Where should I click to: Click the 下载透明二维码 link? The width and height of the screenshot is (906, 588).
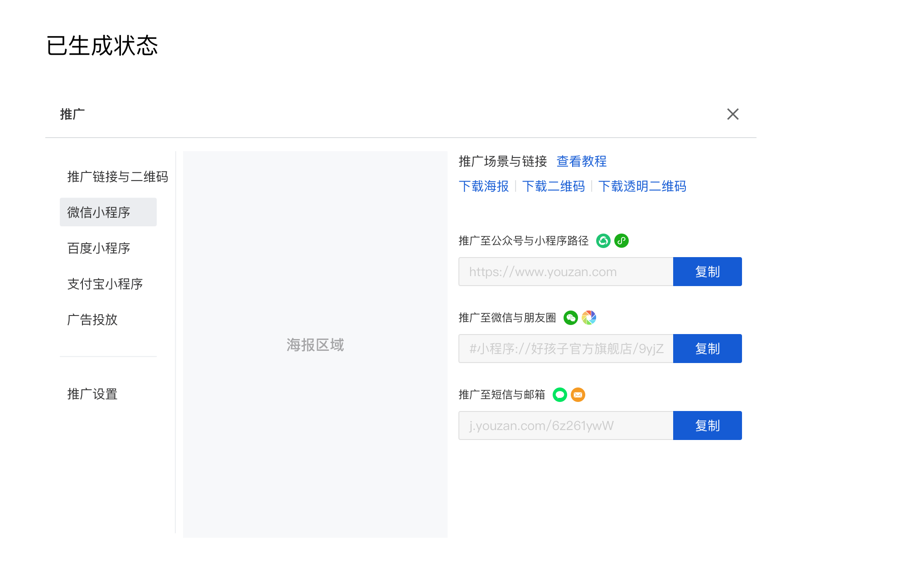642,186
